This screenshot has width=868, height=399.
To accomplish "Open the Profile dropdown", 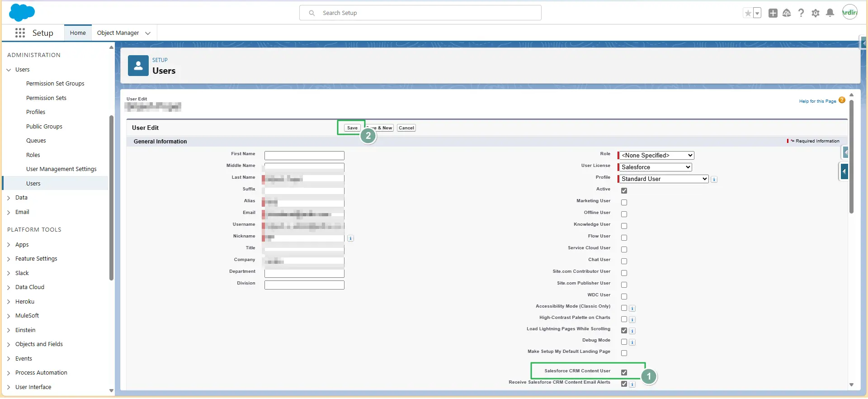I will point(664,179).
